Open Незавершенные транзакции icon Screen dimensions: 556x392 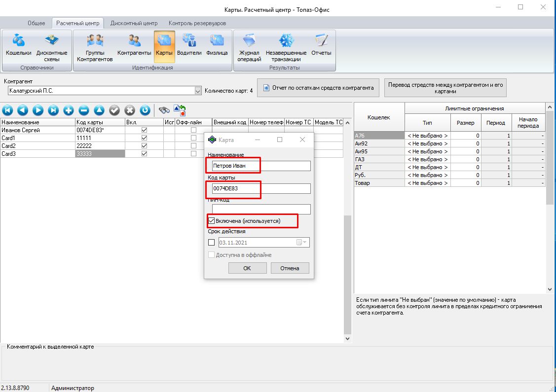tap(286, 47)
